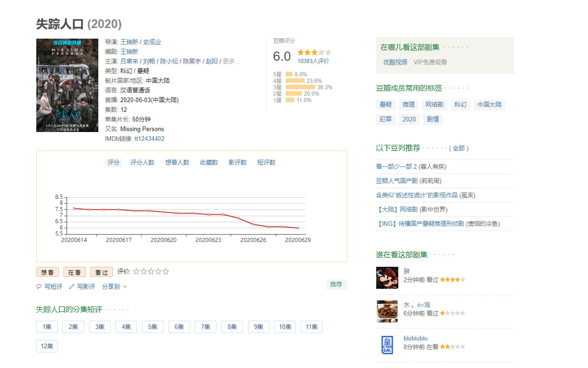Open episode 5集 short reviews
588x368 pixels.
(153, 327)
